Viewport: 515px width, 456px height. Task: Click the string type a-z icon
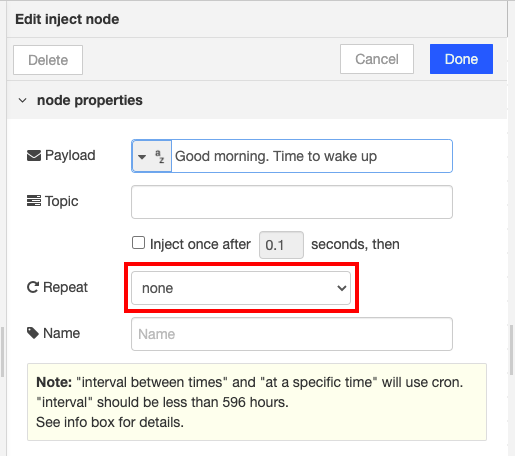[x=160, y=156]
